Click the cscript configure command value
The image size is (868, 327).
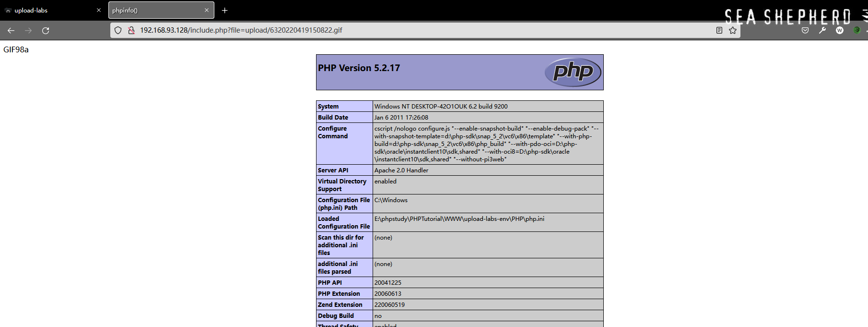tap(487, 144)
